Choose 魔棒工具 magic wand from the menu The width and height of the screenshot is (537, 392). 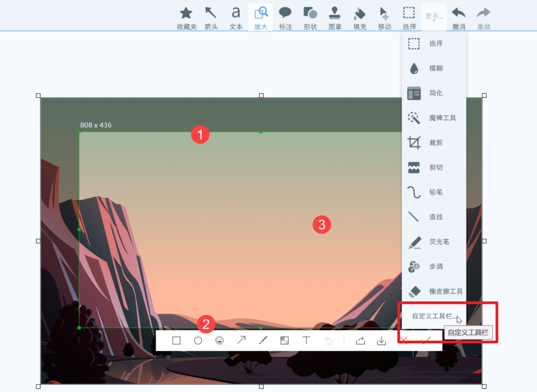[x=434, y=118]
